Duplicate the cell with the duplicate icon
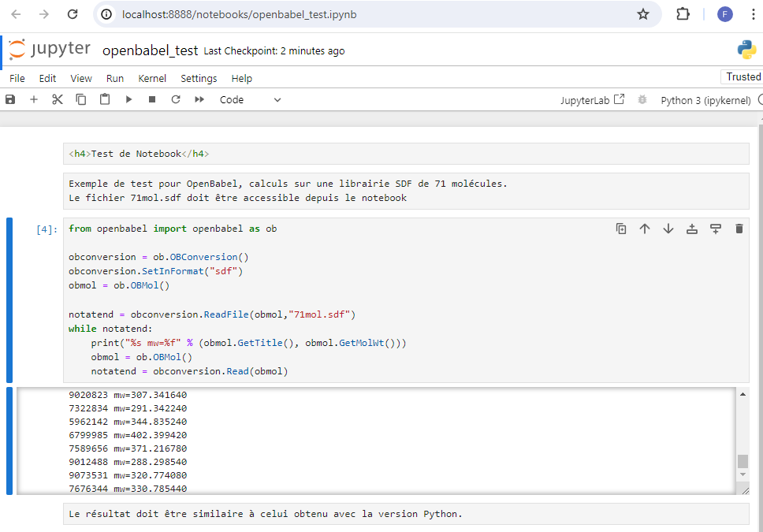This screenshot has width=763, height=532. point(621,229)
